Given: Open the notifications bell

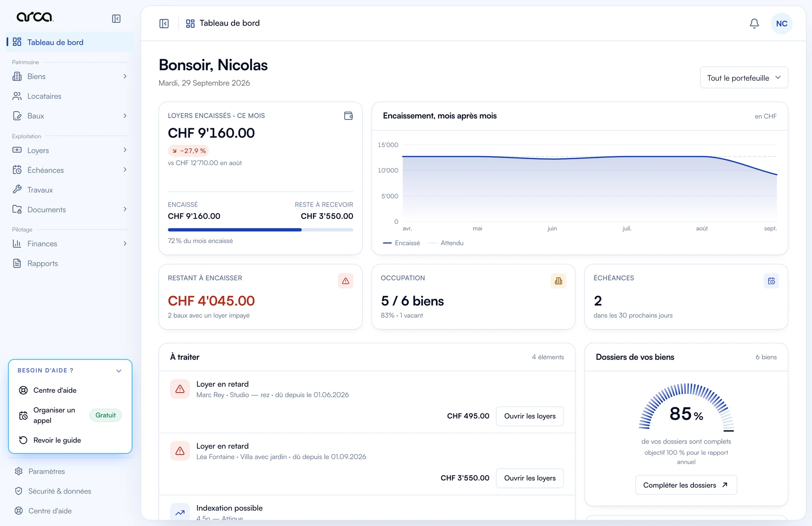Looking at the screenshot, I should (754, 24).
